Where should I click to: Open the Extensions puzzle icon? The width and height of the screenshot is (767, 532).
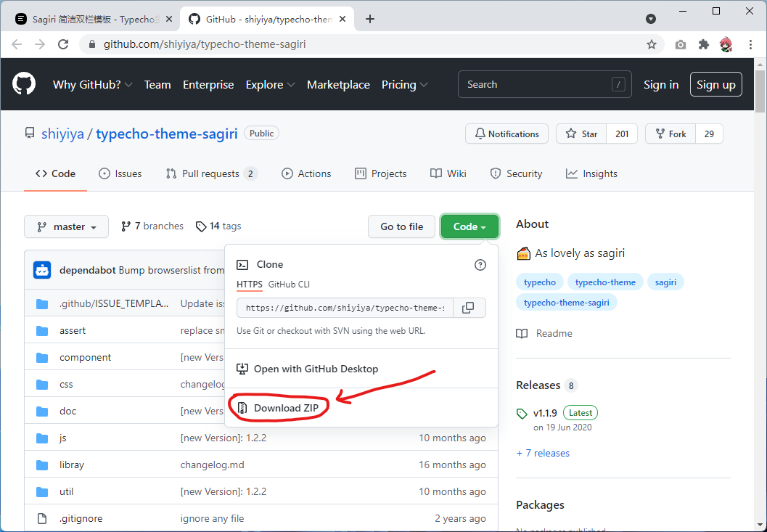tap(703, 44)
